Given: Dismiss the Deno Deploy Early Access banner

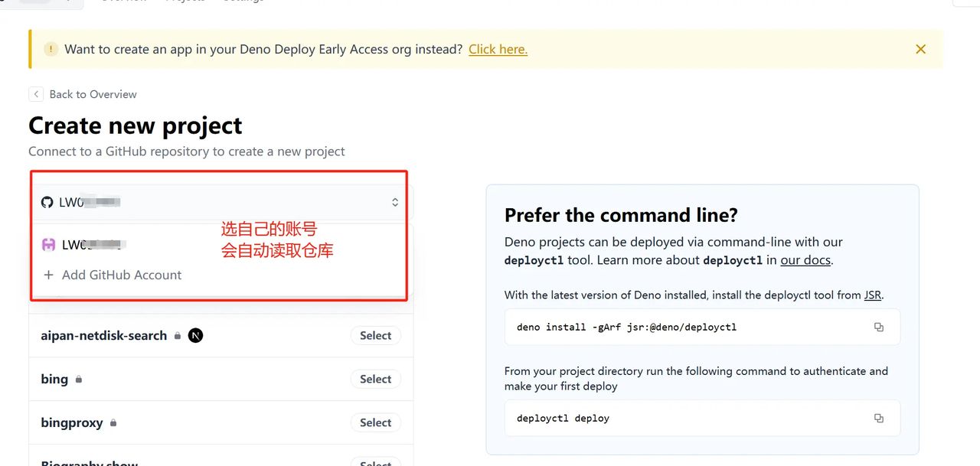Looking at the screenshot, I should pyautogui.click(x=920, y=48).
